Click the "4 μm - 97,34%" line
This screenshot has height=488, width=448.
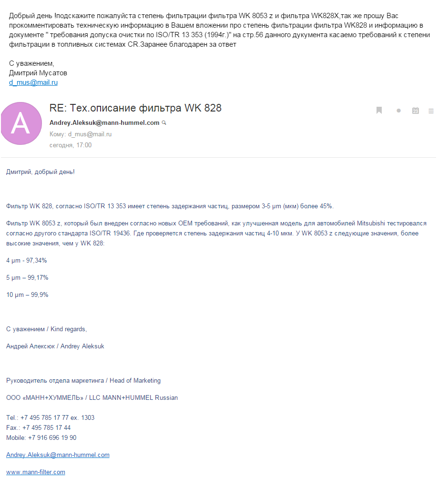coord(26,261)
